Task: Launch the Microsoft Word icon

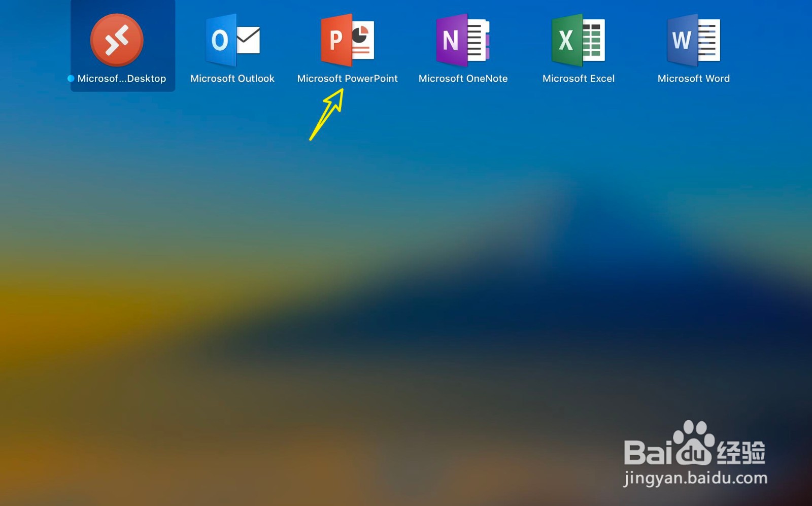Action: coord(694,40)
